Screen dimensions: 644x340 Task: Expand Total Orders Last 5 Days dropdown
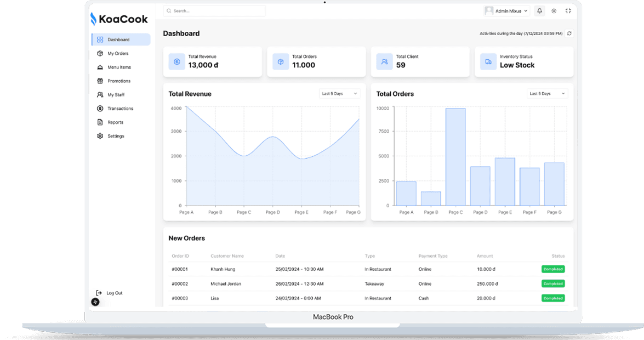point(547,94)
